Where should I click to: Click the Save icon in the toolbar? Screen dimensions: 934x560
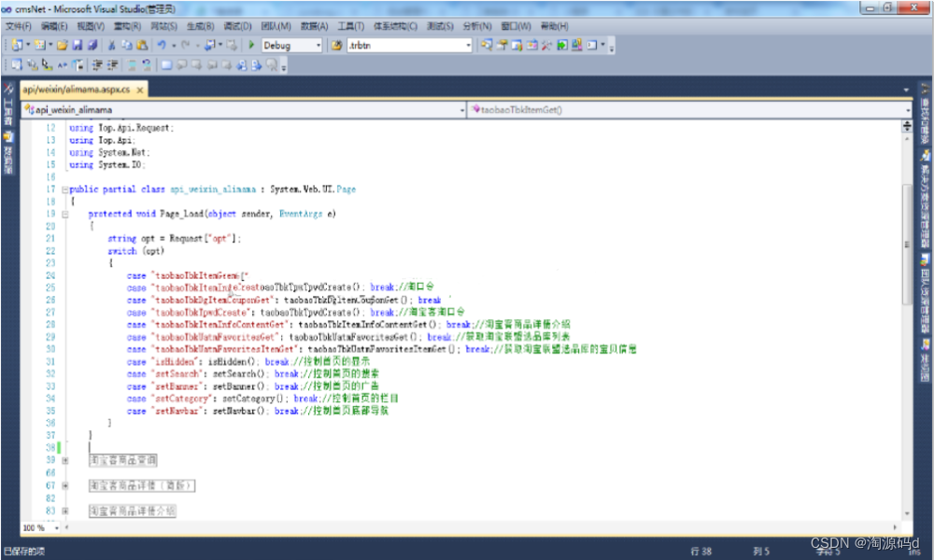coord(78,45)
